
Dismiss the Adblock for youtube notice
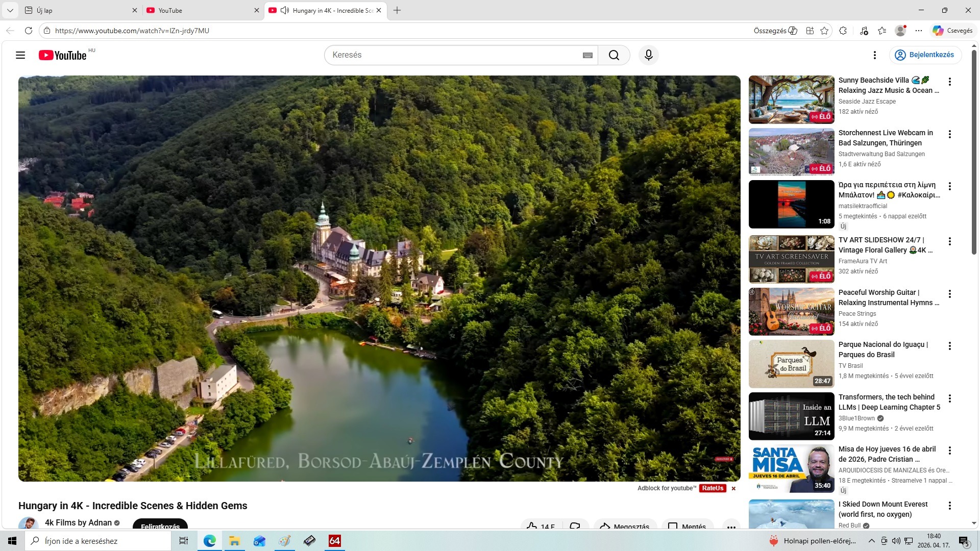[x=733, y=489]
